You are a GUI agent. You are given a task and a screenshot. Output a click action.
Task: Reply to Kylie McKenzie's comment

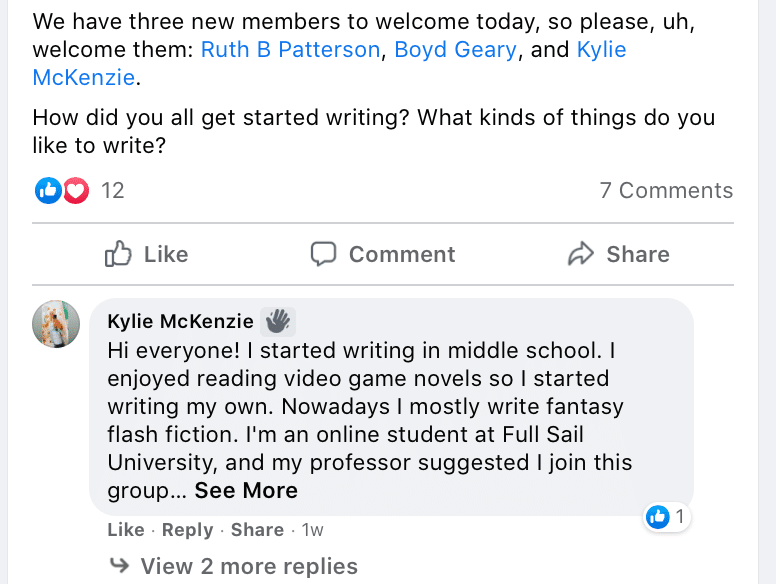pyautogui.click(x=187, y=530)
